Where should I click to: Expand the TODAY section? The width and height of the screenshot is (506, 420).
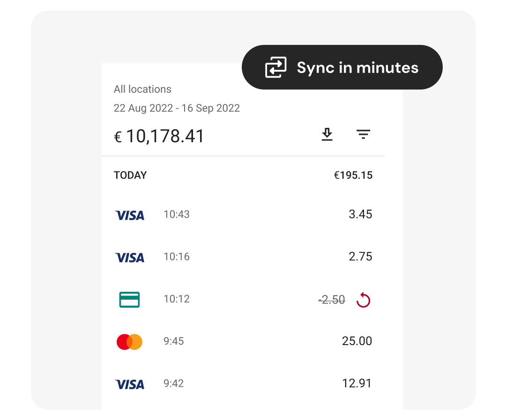[130, 175]
